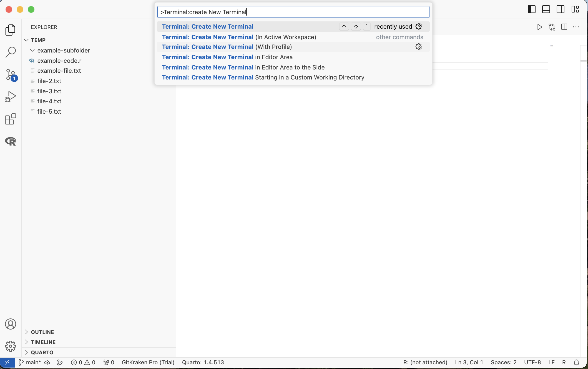Expand the OUTLINE section
This screenshot has height=369, width=588.
pyautogui.click(x=42, y=332)
